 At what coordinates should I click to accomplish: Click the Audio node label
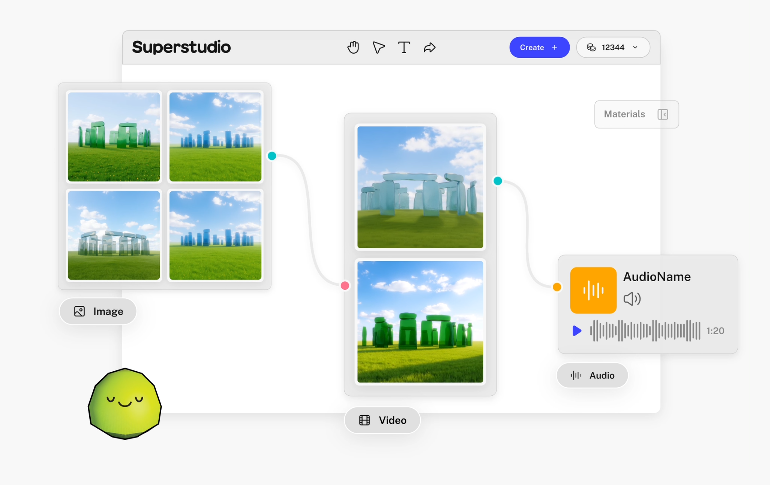(592, 375)
